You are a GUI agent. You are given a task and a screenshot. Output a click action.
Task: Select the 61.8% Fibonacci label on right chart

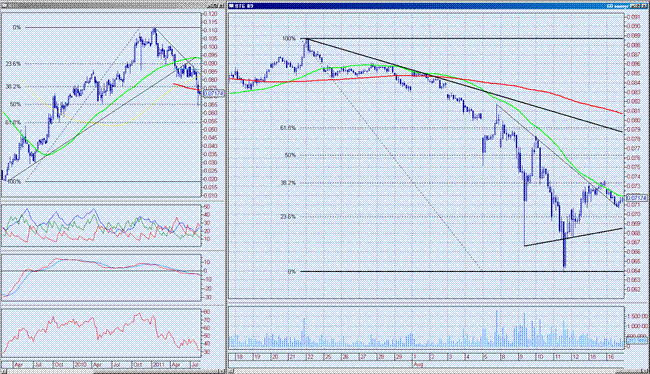coord(288,128)
